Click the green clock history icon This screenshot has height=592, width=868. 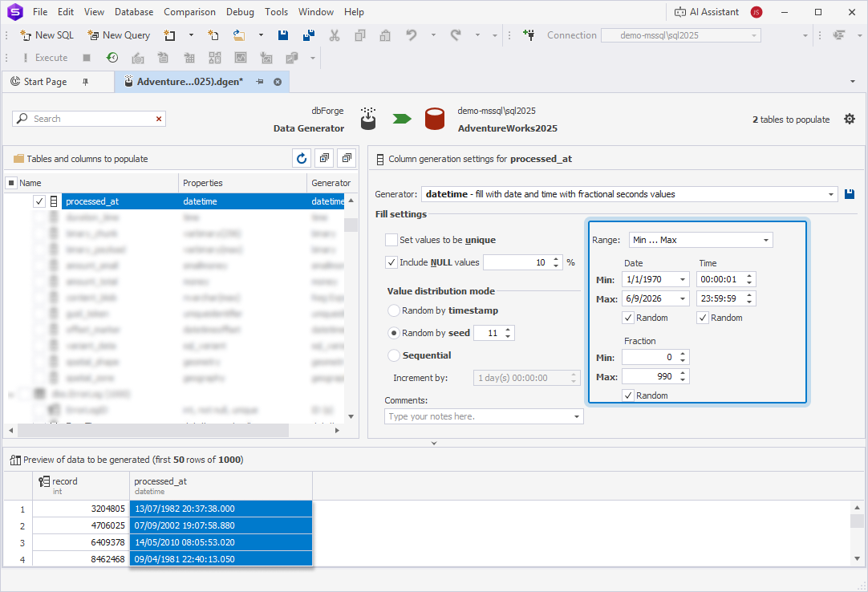coord(112,58)
